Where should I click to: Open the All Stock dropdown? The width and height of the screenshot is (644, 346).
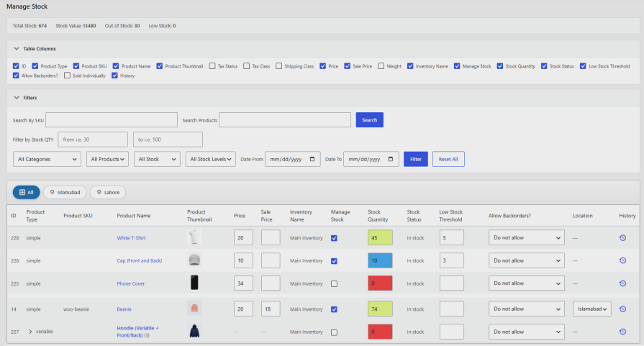point(157,159)
